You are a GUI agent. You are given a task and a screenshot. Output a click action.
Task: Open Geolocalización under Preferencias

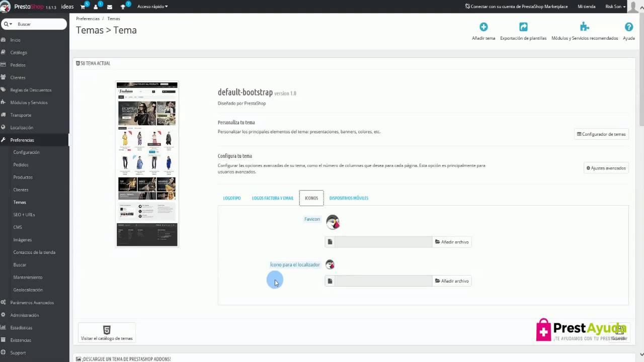point(28,290)
